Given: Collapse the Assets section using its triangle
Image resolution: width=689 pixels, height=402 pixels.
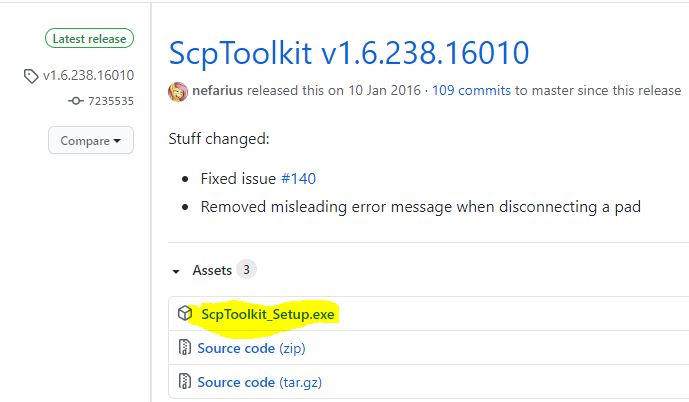Looking at the screenshot, I should point(176,272).
